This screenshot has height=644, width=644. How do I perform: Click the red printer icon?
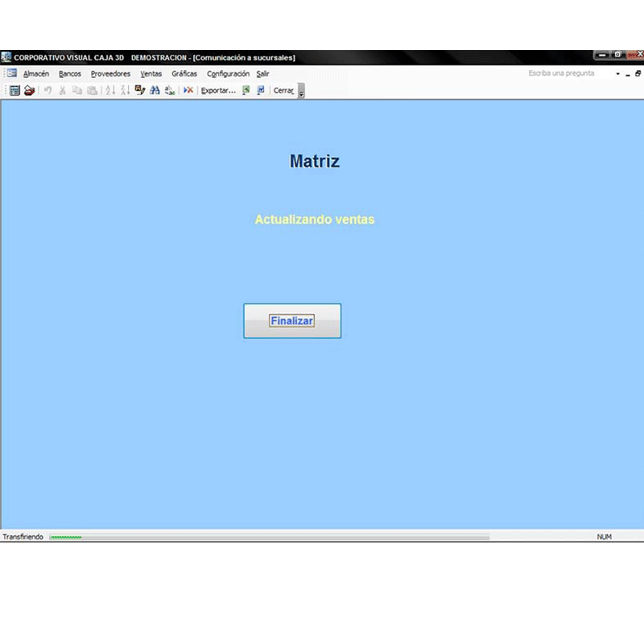29,90
